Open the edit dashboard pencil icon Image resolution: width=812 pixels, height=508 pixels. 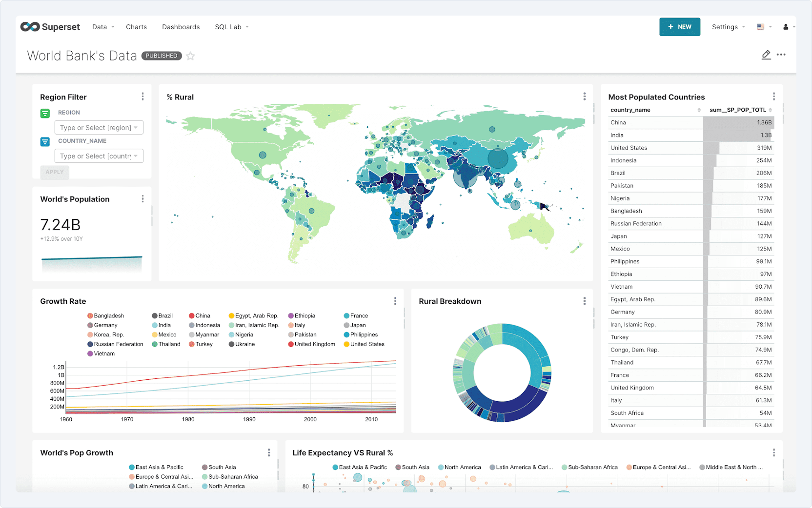tap(766, 55)
